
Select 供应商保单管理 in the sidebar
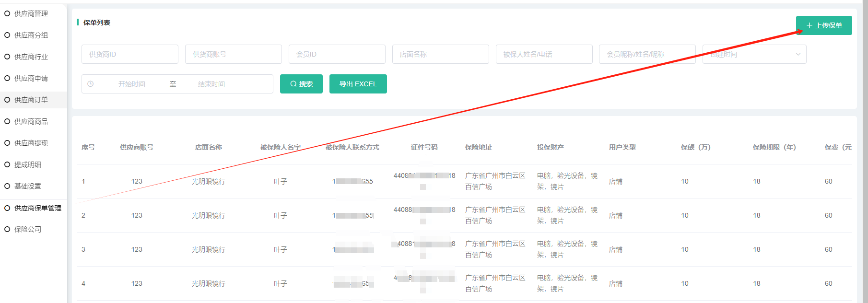[x=37, y=208]
